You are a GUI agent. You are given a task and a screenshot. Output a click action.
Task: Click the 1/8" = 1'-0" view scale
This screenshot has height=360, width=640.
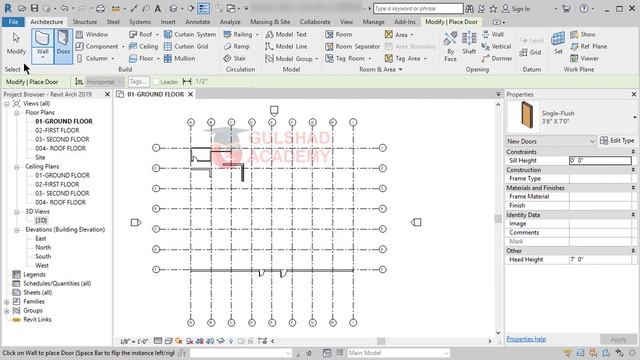coord(134,341)
